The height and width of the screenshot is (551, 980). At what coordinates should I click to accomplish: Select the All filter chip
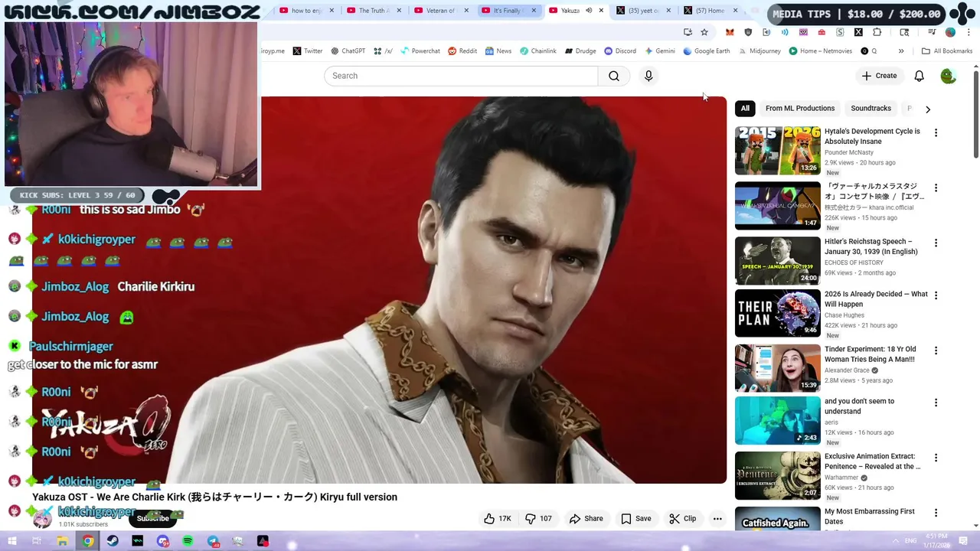point(745,109)
